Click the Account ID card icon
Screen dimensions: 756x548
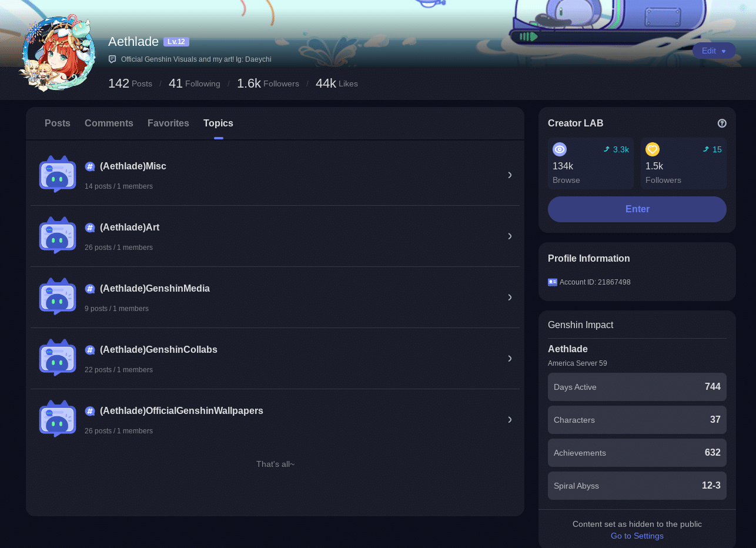tap(553, 282)
